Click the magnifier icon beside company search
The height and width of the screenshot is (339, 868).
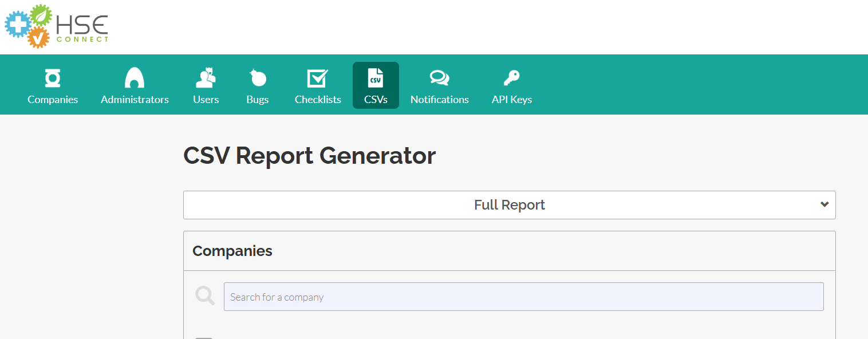click(x=205, y=296)
